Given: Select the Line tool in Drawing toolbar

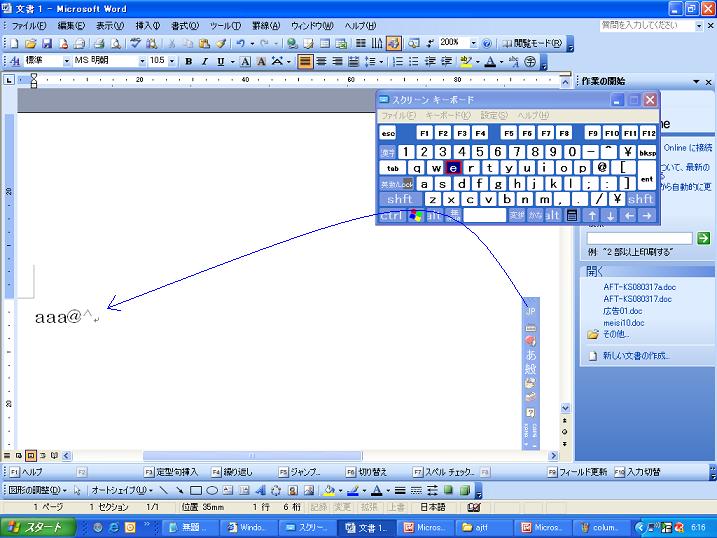Looking at the screenshot, I should (x=163, y=490).
